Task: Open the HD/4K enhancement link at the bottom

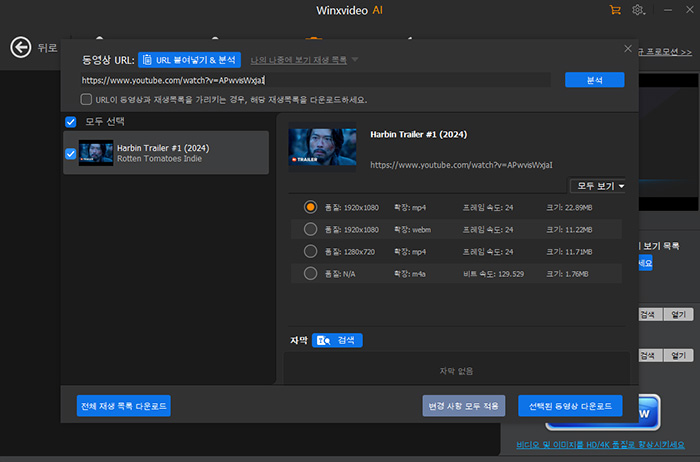Action: (600, 445)
